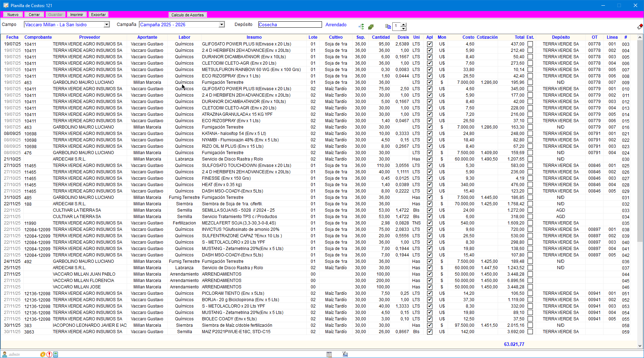Viewport: 644px width, 358px height.
Task: Toggle Apl checkbox for GLIFOSATO row 003
Action: coord(430,44)
